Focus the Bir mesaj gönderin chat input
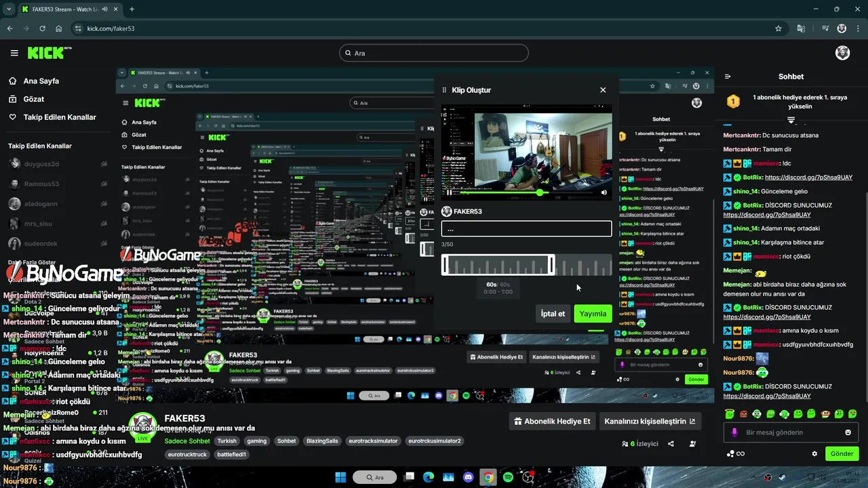 [791, 432]
